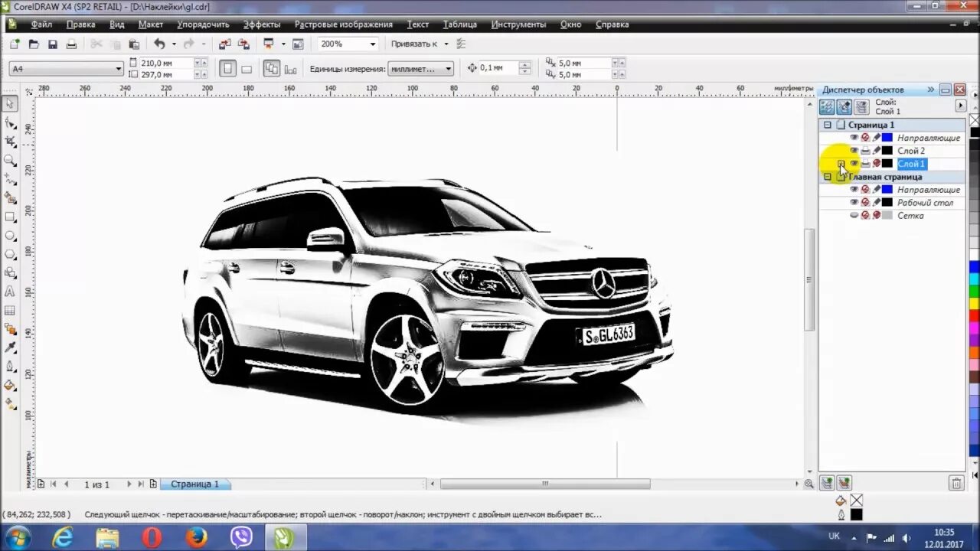The width and height of the screenshot is (980, 551).
Task: Click the Import icon in toolbar
Action: pyautogui.click(x=224, y=44)
